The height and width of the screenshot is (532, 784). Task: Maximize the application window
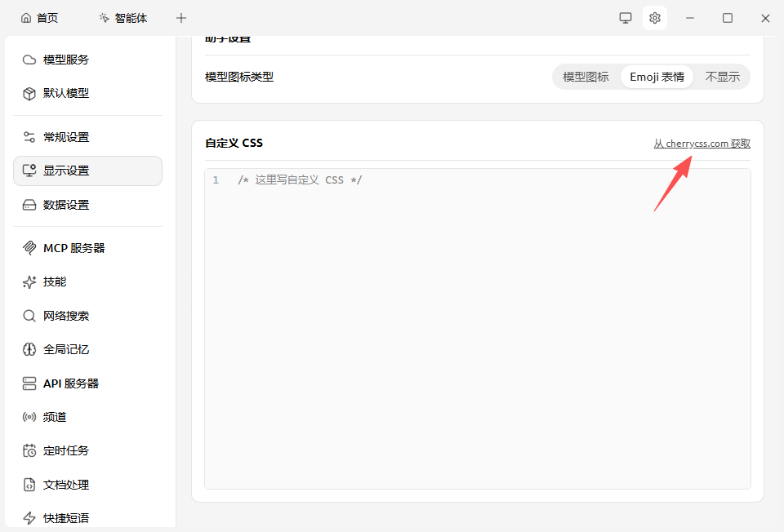pos(728,18)
